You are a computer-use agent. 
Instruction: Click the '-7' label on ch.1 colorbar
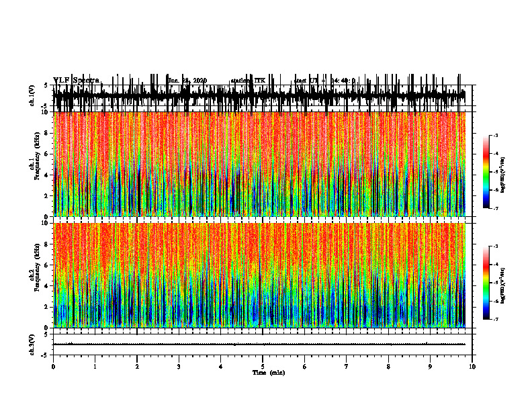[x=496, y=208]
